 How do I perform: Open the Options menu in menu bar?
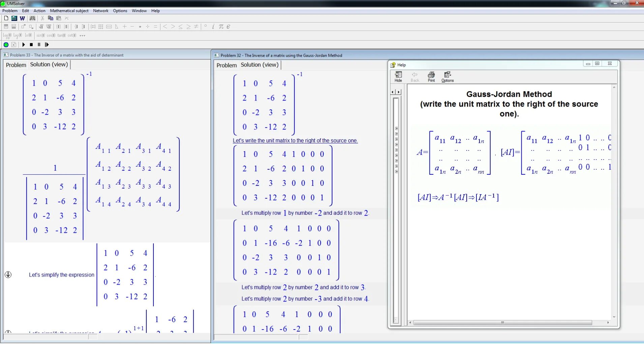[x=120, y=11]
